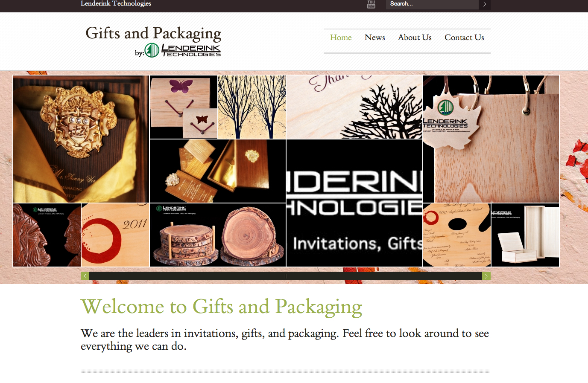
Task: Click into the Search field
Action: pos(432,4)
